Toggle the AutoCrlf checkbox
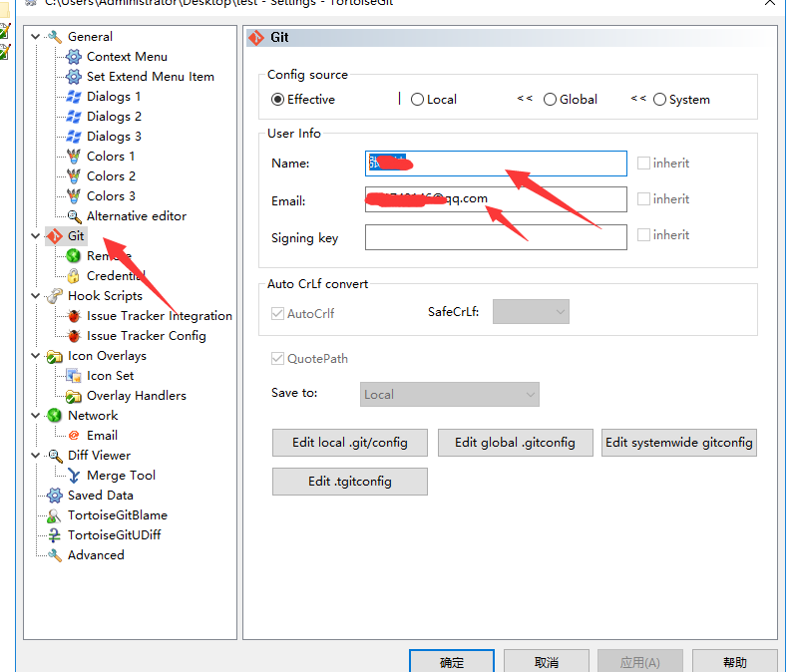791x672 pixels. click(x=277, y=313)
